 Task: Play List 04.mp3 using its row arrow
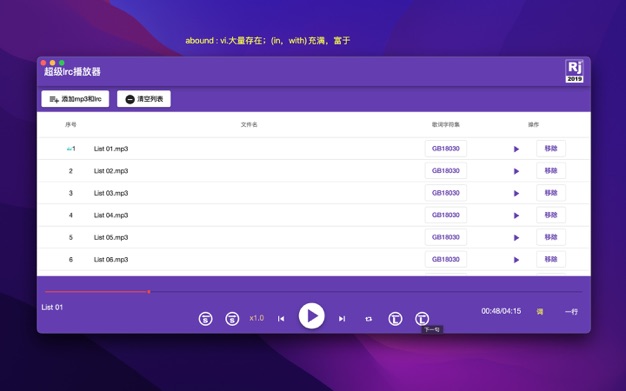tap(516, 215)
